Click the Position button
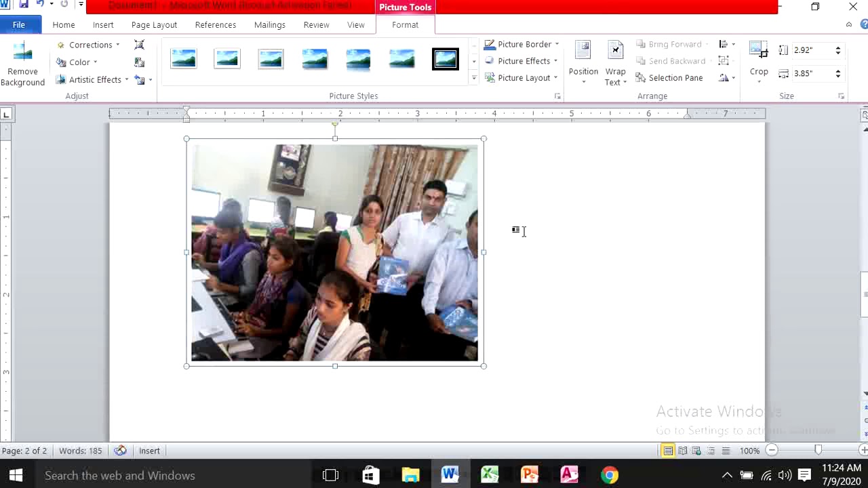The width and height of the screenshot is (868, 488). click(583, 63)
